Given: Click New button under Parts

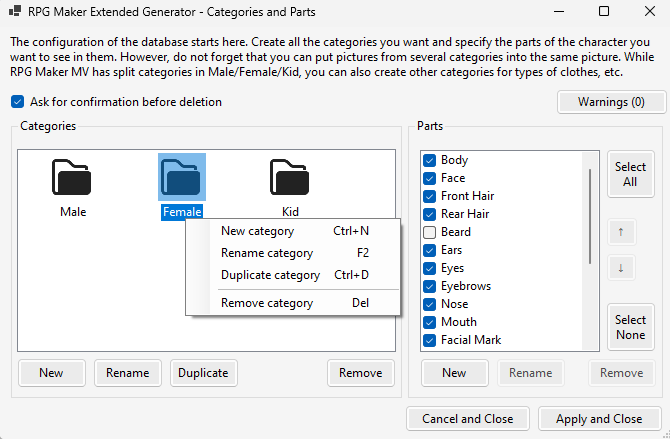Looking at the screenshot, I should (x=454, y=373).
